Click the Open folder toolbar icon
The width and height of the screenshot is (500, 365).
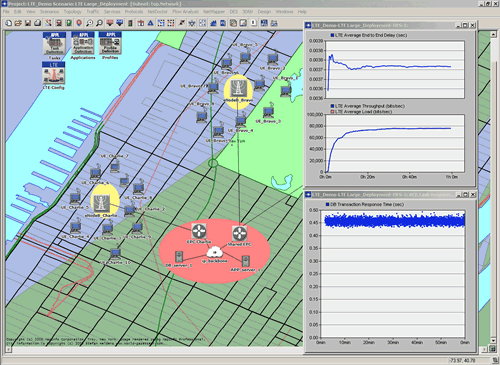point(18,23)
